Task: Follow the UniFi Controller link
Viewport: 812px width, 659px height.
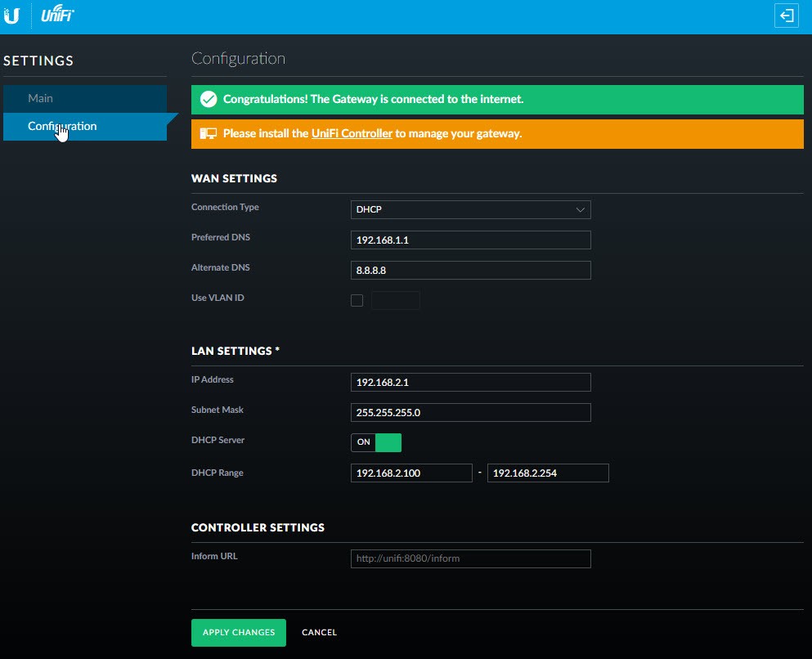Action: tap(352, 133)
